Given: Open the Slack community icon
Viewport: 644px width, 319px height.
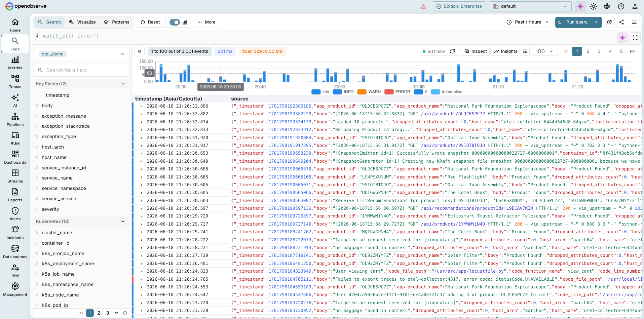Looking at the screenshot, I should point(607,6).
